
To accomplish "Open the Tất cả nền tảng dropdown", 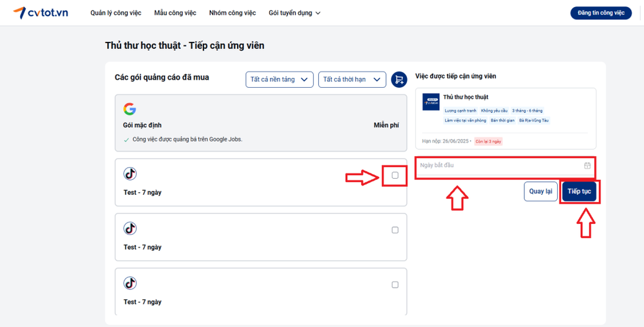I will 279,79.
